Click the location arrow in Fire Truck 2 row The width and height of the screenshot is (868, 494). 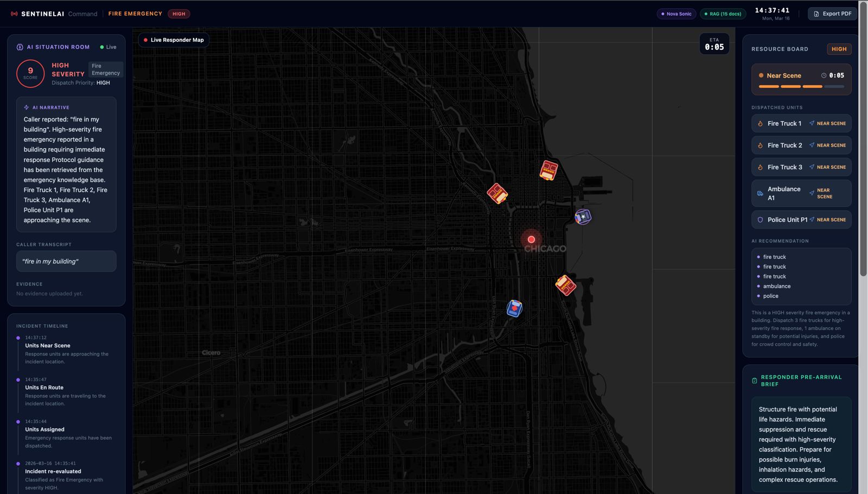point(812,145)
